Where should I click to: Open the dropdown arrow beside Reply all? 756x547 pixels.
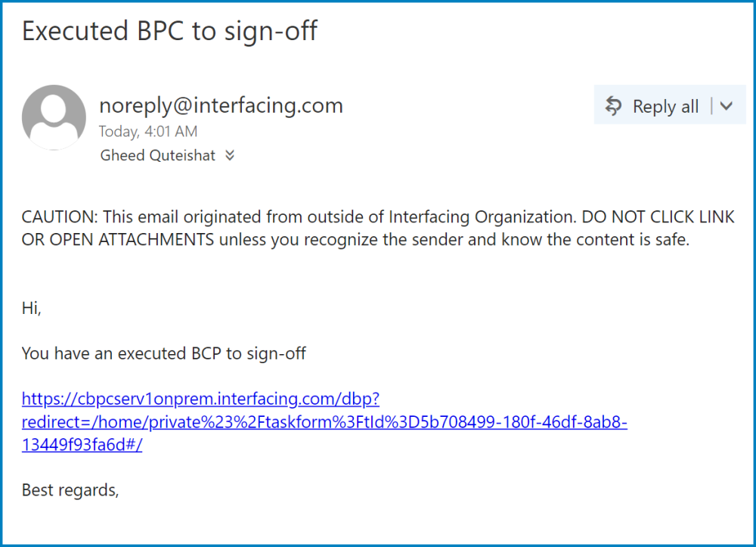click(x=727, y=107)
